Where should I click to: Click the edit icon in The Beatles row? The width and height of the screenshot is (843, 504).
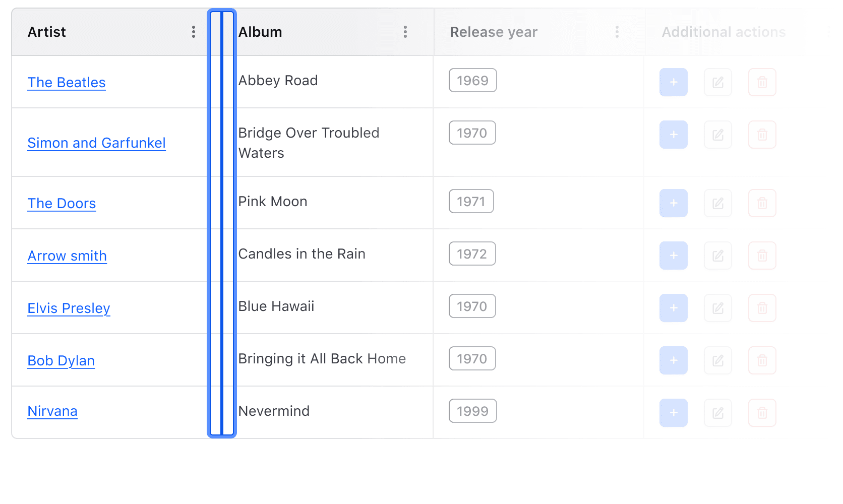point(717,82)
